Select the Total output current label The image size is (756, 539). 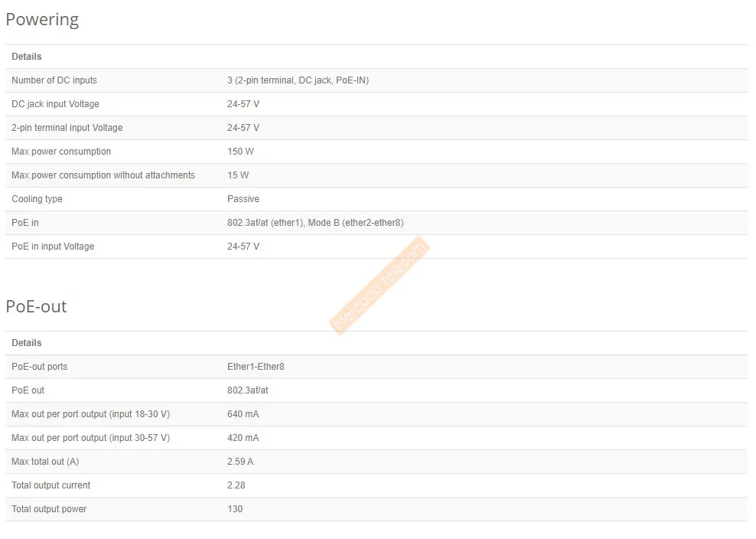[x=51, y=485]
